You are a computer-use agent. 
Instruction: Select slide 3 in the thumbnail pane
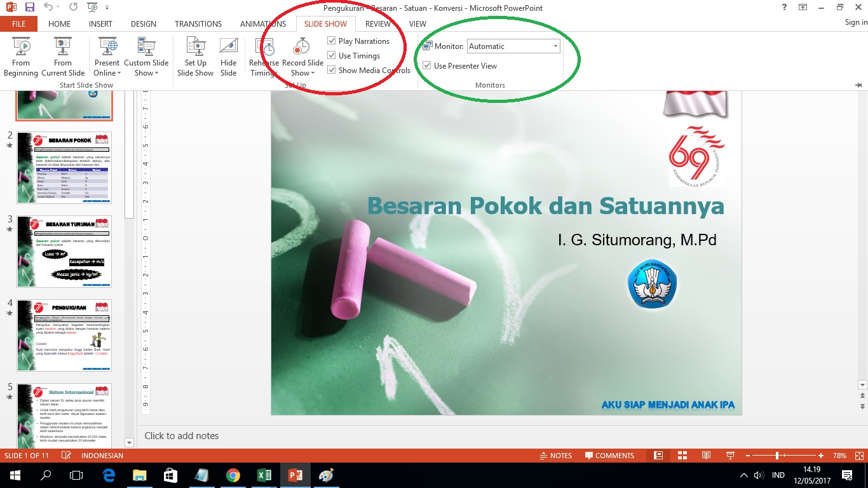pyautogui.click(x=64, y=251)
